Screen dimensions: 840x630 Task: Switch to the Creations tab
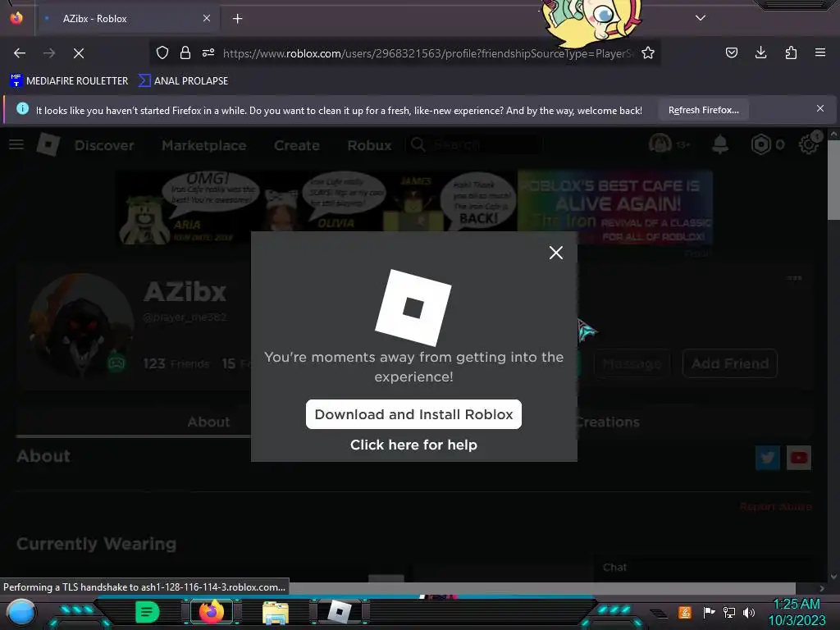click(607, 422)
